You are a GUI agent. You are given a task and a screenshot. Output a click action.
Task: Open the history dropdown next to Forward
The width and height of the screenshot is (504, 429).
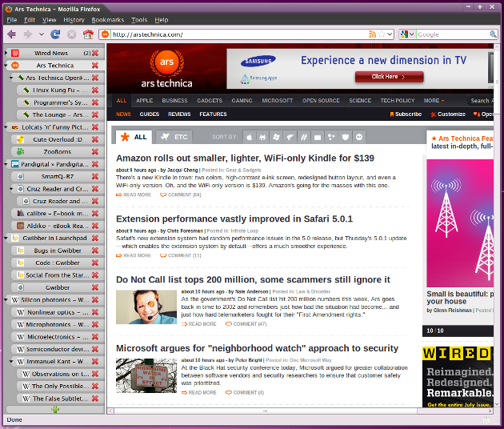click(x=41, y=34)
